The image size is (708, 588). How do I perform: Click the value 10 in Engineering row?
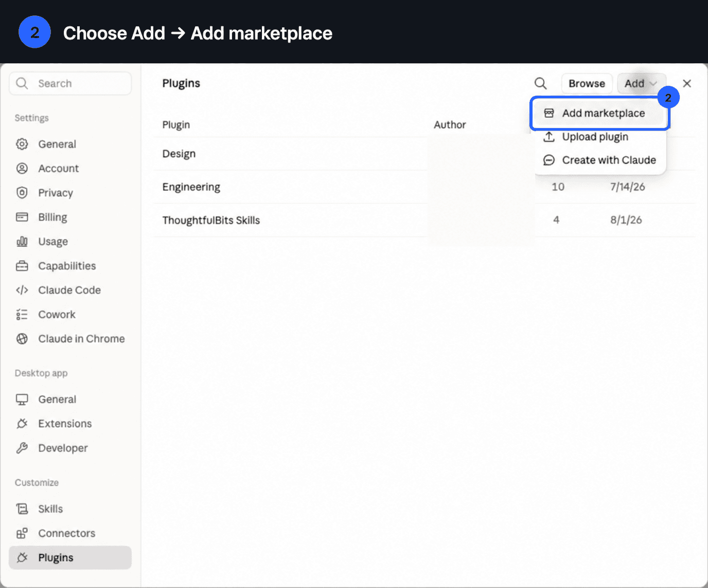pyautogui.click(x=558, y=187)
